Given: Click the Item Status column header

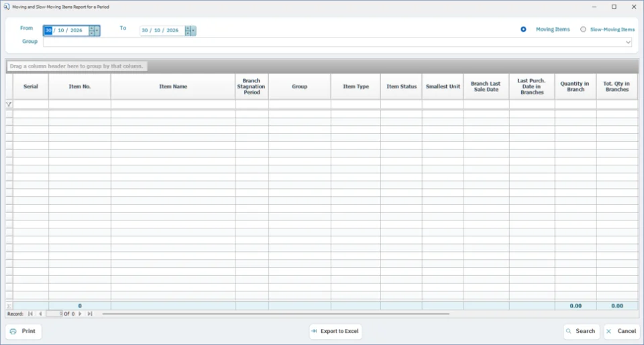Looking at the screenshot, I should (x=401, y=86).
